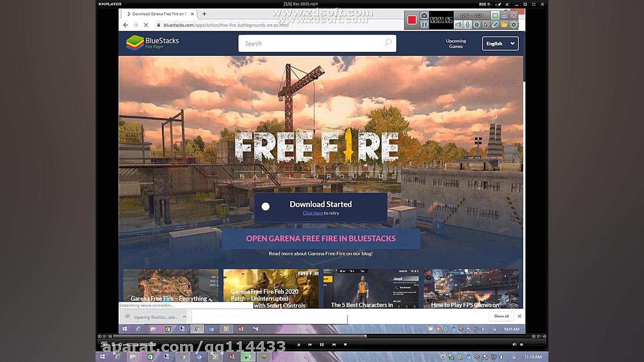The width and height of the screenshot is (644, 362).
Task: Open the recorder's output folder icon
Action: [504, 24]
